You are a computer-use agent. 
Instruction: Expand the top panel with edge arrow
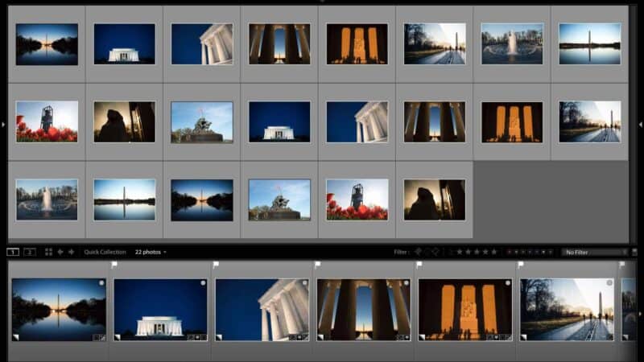pos(322,2)
